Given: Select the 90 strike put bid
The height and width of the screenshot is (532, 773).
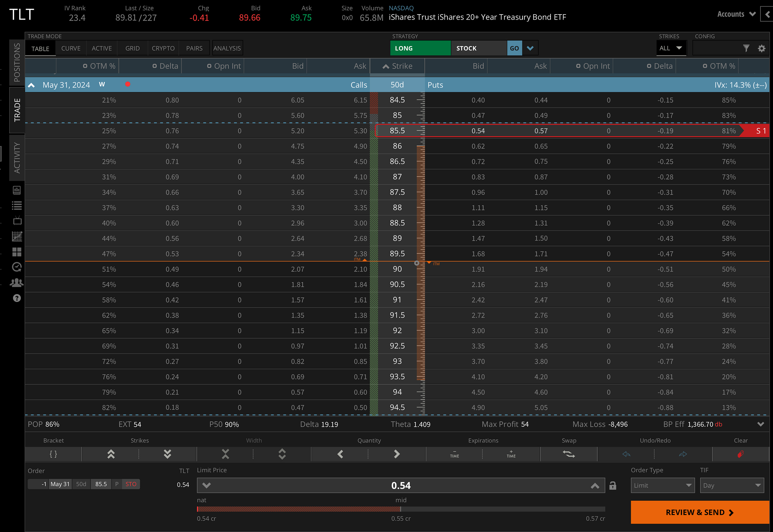Looking at the screenshot, I should tap(478, 269).
